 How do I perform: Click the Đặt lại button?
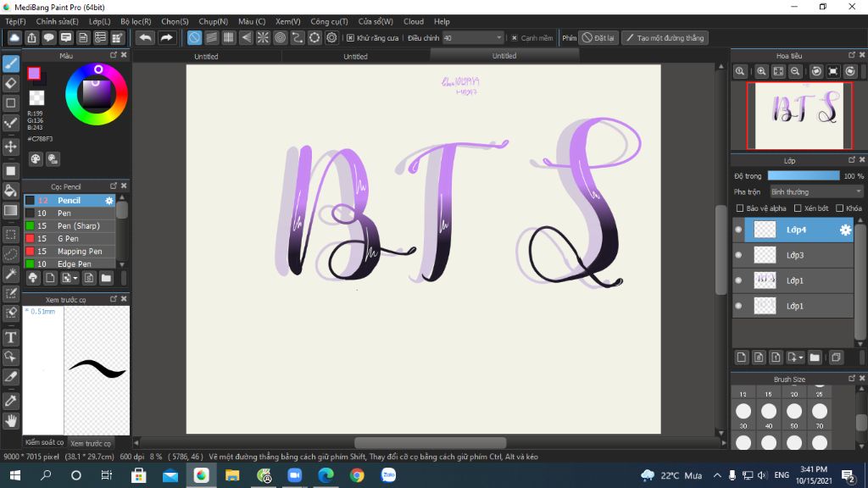tap(598, 38)
